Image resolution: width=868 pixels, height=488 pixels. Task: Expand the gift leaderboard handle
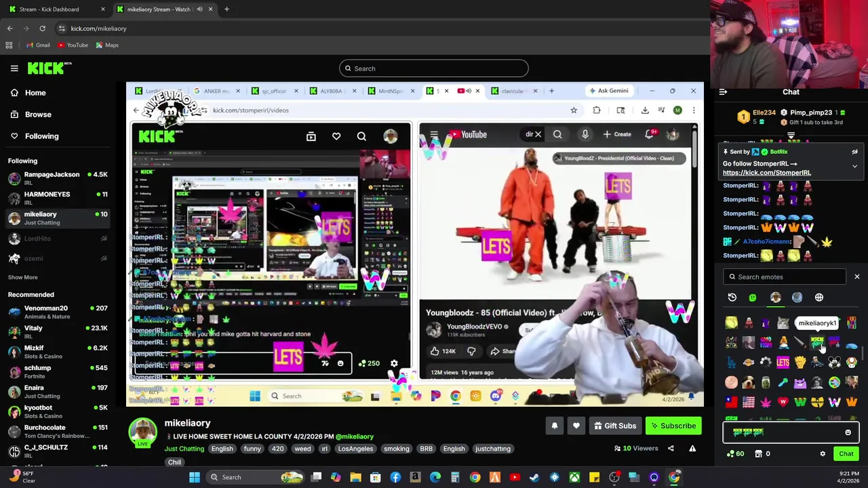click(791, 136)
